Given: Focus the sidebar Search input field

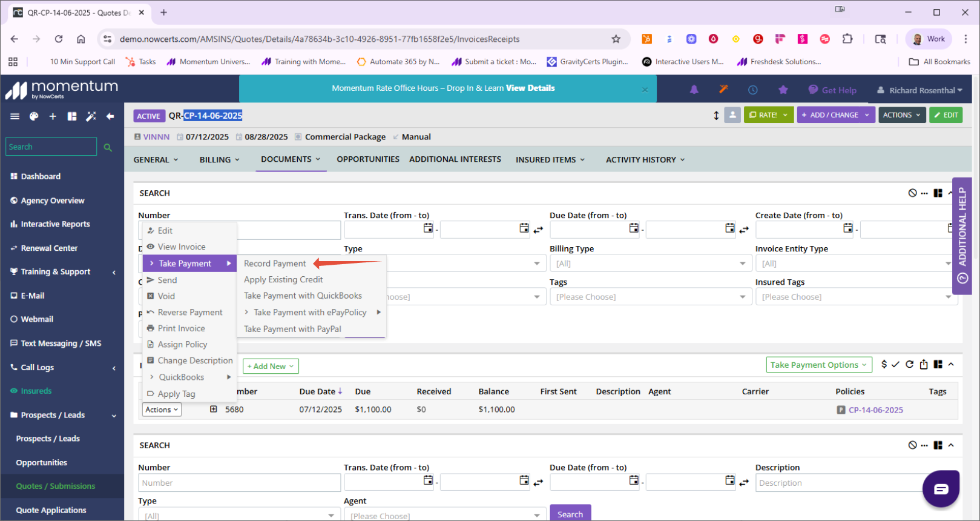Looking at the screenshot, I should point(51,147).
